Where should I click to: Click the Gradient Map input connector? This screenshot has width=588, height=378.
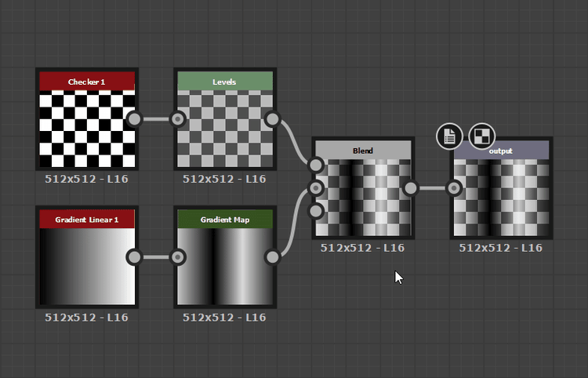[178, 257]
